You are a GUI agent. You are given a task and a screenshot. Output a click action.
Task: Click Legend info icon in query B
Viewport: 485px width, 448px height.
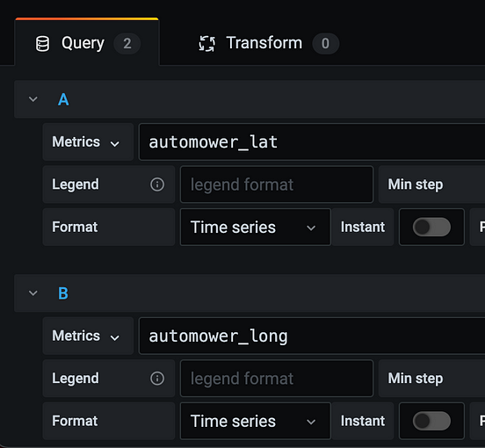point(157,379)
